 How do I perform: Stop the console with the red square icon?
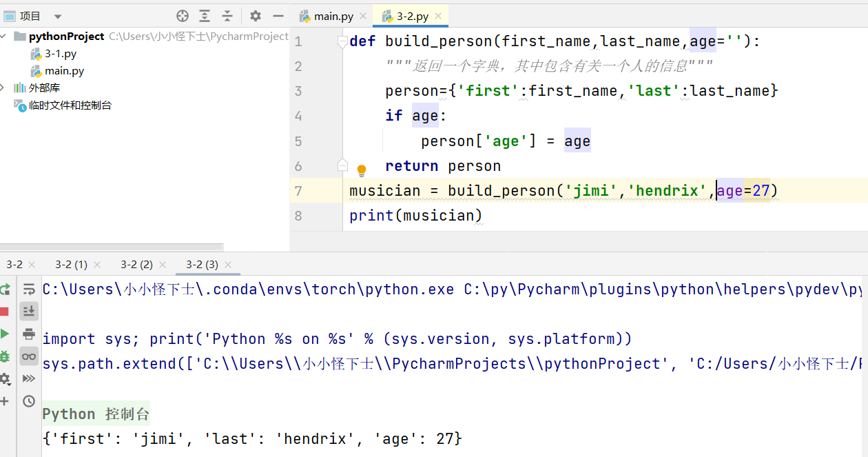[x=6, y=311]
